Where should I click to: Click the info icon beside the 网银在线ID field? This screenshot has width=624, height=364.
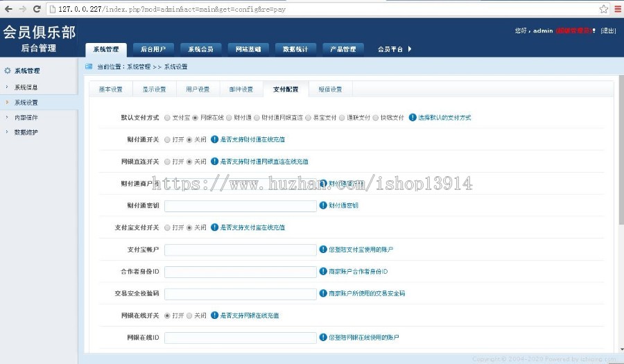tap(323, 338)
